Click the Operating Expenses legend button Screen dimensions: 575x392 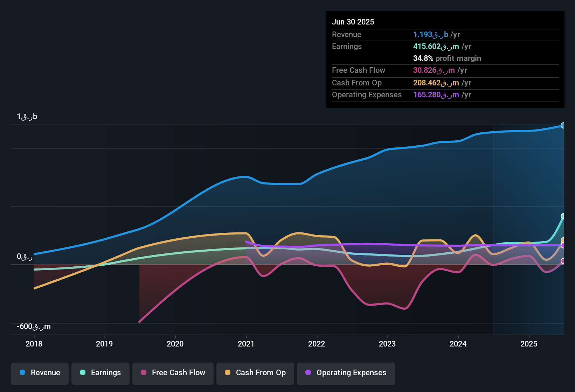346,373
